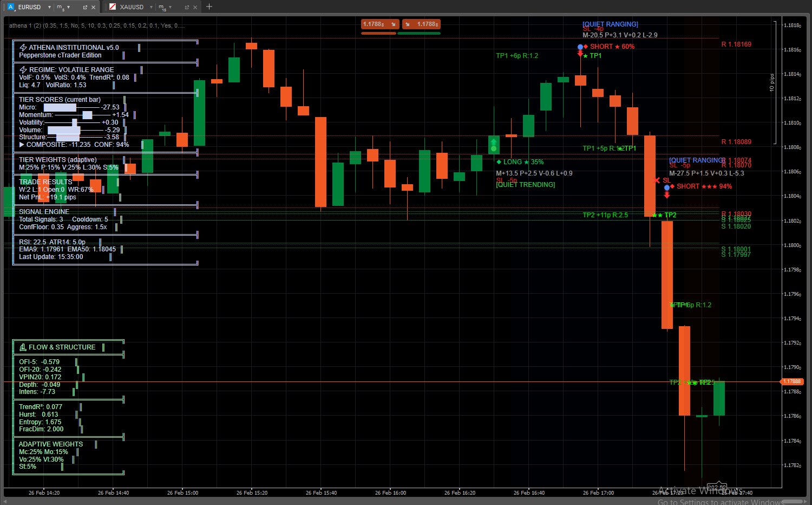812x505 pixels.
Task: Select the EURUSD chart tab
Action: pyautogui.click(x=29, y=7)
